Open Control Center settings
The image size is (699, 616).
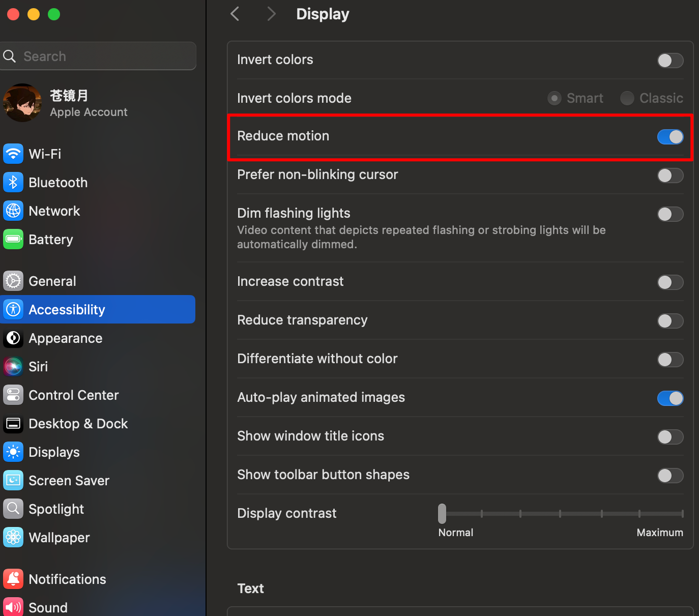98,395
